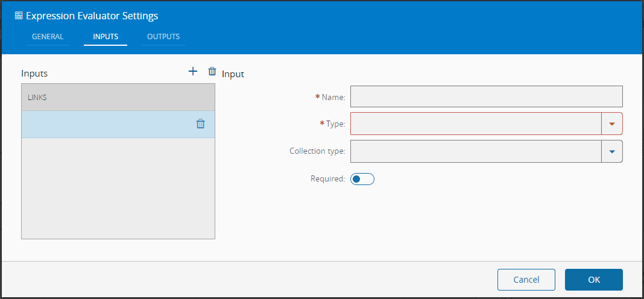Confirm settings with the OK button
The image size is (644, 299).
coord(593,280)
